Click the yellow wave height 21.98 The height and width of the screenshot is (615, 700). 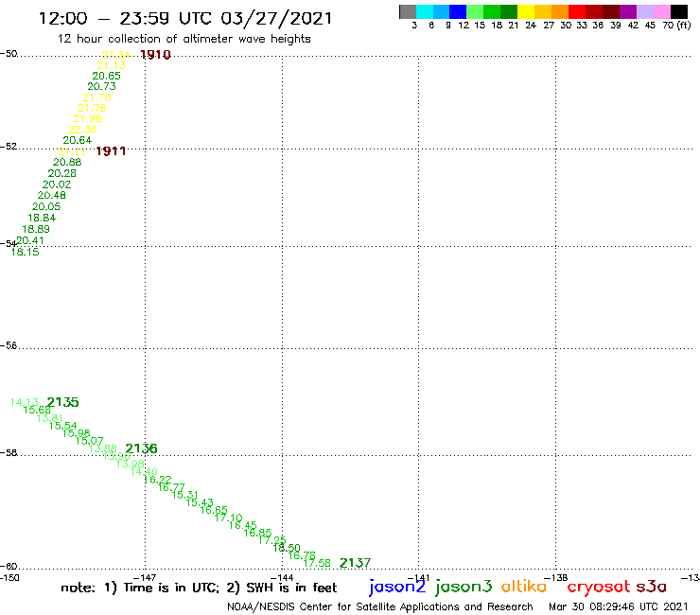click(87, 118)
